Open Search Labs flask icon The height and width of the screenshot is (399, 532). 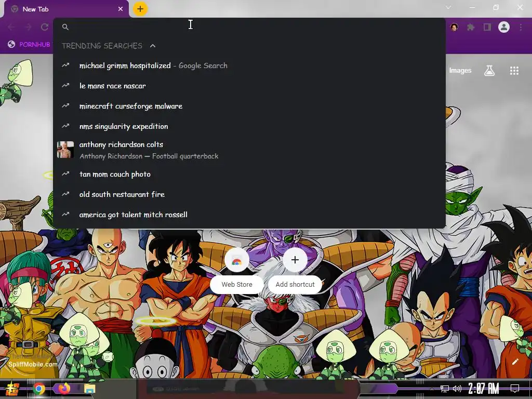(489, 71)
